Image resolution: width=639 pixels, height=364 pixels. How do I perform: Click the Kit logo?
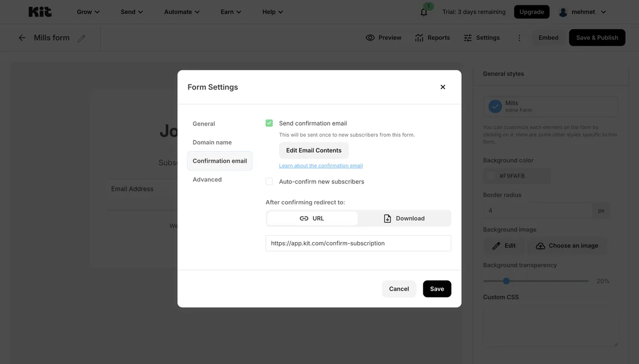[x=40, y=12]
